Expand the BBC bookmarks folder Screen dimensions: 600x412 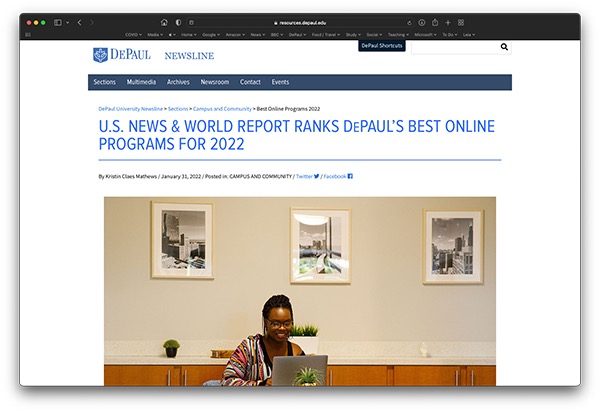(277, 34)
